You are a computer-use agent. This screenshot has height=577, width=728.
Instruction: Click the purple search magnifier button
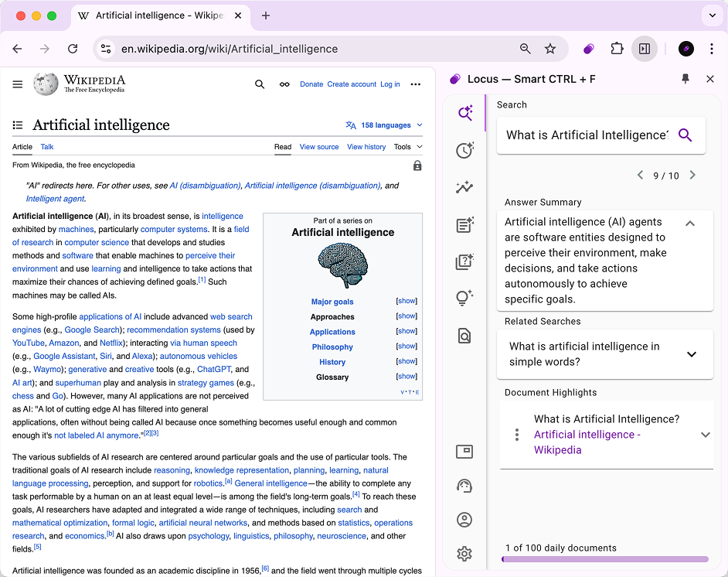(x=685, y=135)
